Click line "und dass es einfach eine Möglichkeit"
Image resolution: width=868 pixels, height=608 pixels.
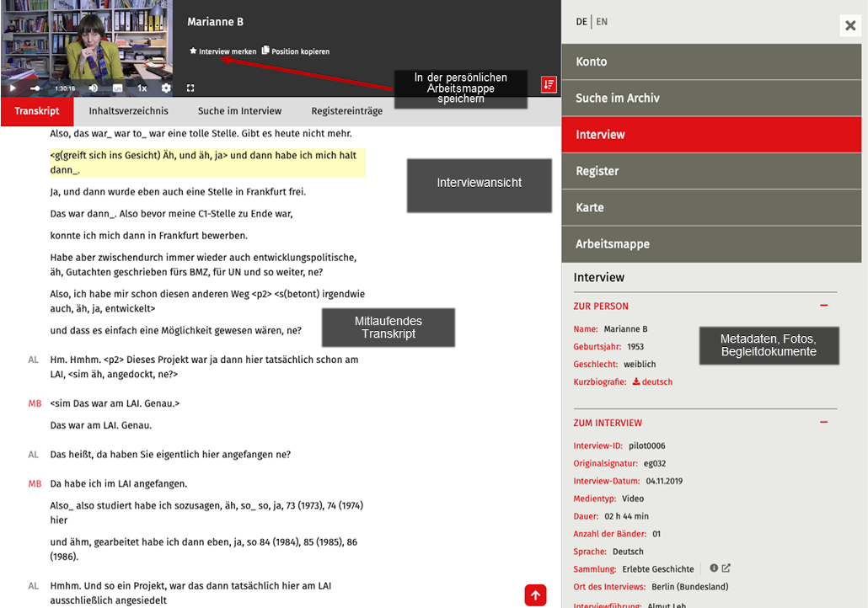pos(176,330)
